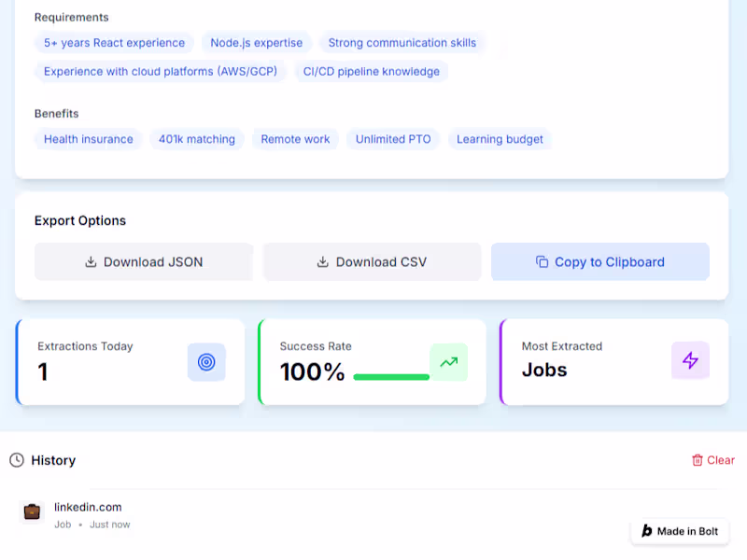747x560 pixels.
Task: Click the trash icon next to Clear
Action: [x=696, y=460]
